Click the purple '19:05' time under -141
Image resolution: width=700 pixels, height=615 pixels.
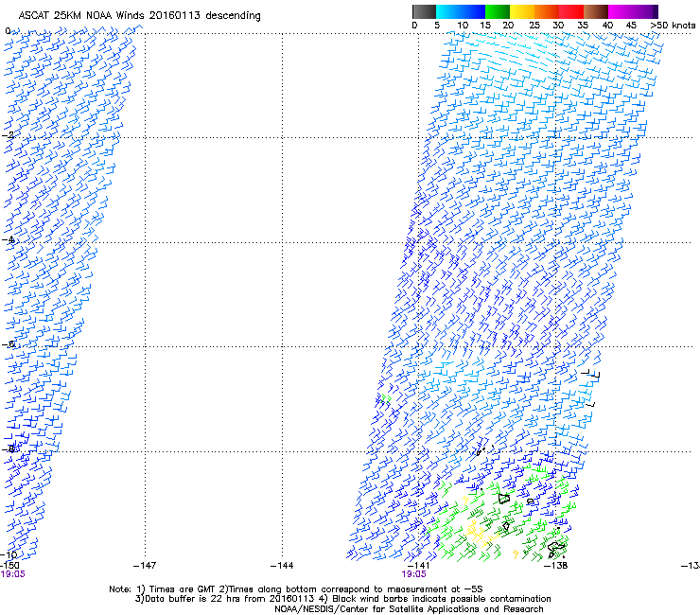(413, 574)
